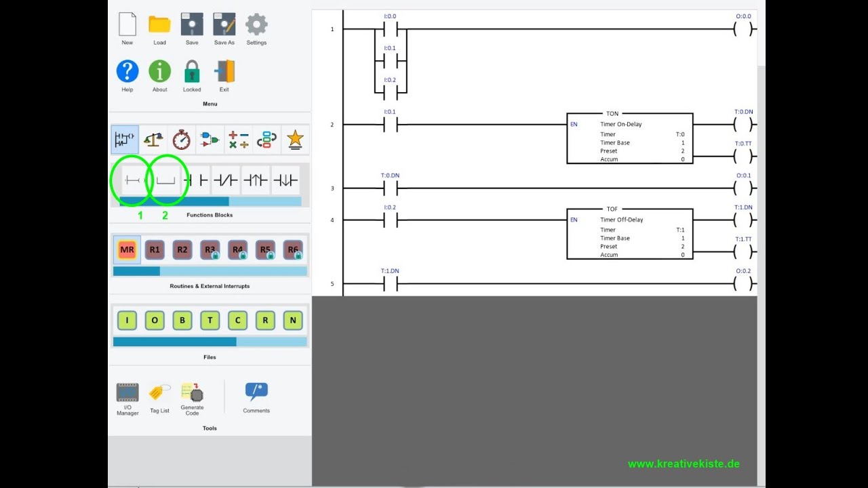Insert a branch block
This screenshot has width=868, height=488.
coord(165,180)
